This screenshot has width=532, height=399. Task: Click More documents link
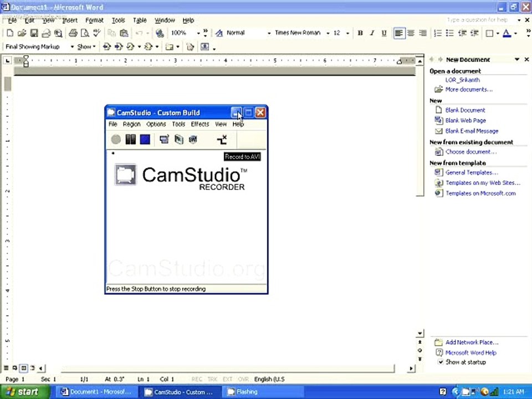(x=469, y=90)
